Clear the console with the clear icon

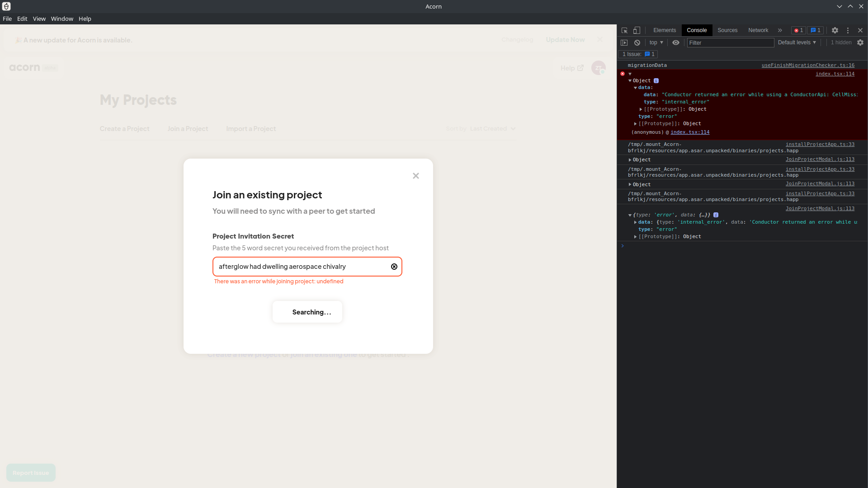[x=637, y=42]
